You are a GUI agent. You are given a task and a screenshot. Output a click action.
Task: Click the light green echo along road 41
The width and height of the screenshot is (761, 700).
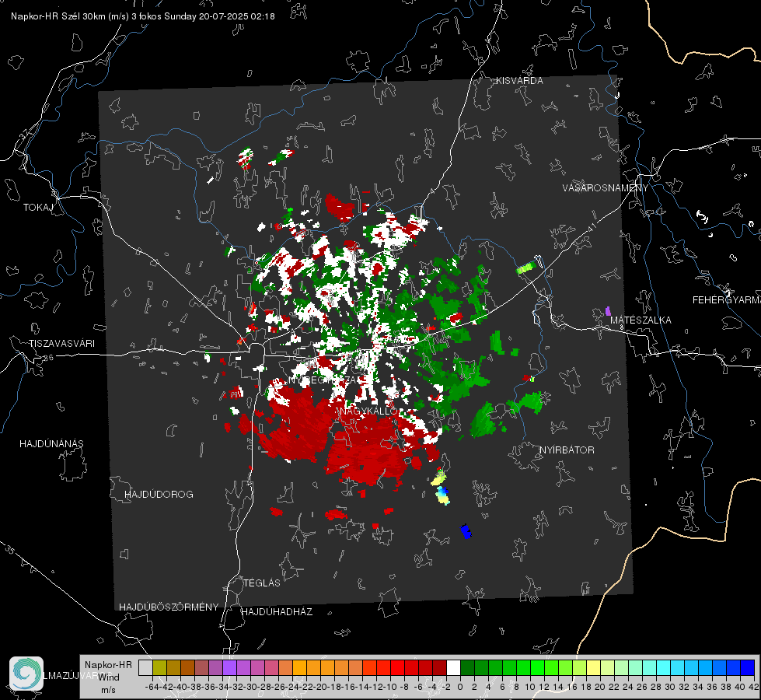(x=526, y=268)
